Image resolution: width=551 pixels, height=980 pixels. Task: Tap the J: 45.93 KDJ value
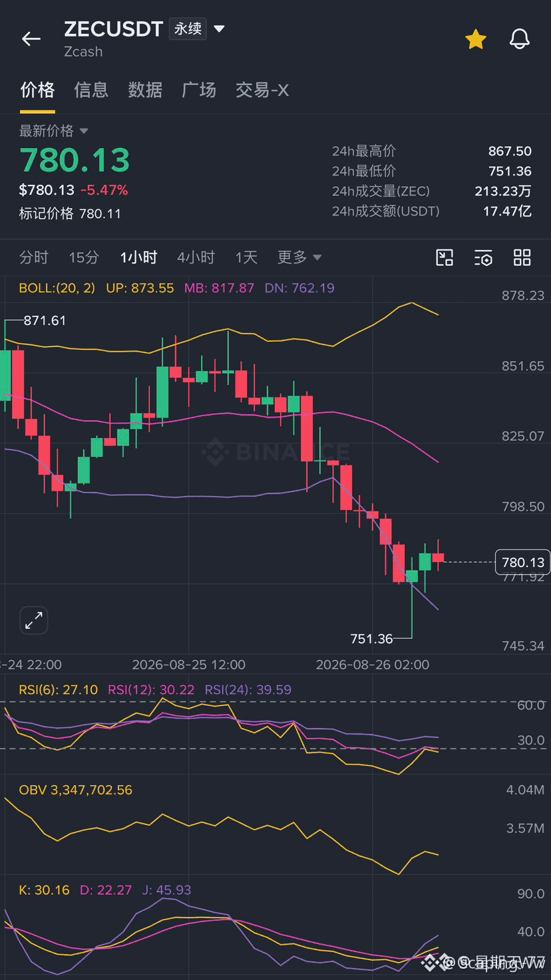(x=166, y=890)
